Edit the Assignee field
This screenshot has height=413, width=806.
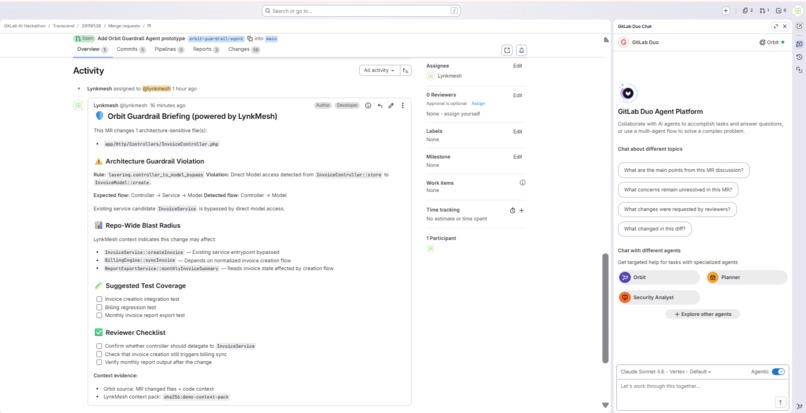(x=518, y=66)
